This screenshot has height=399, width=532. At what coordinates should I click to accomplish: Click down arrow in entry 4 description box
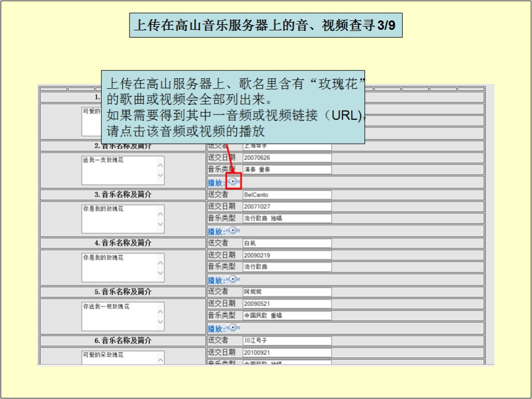(x=160, y=273)
